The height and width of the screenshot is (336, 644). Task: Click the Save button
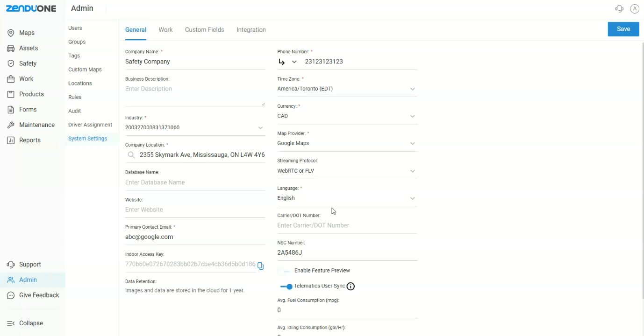623,29
